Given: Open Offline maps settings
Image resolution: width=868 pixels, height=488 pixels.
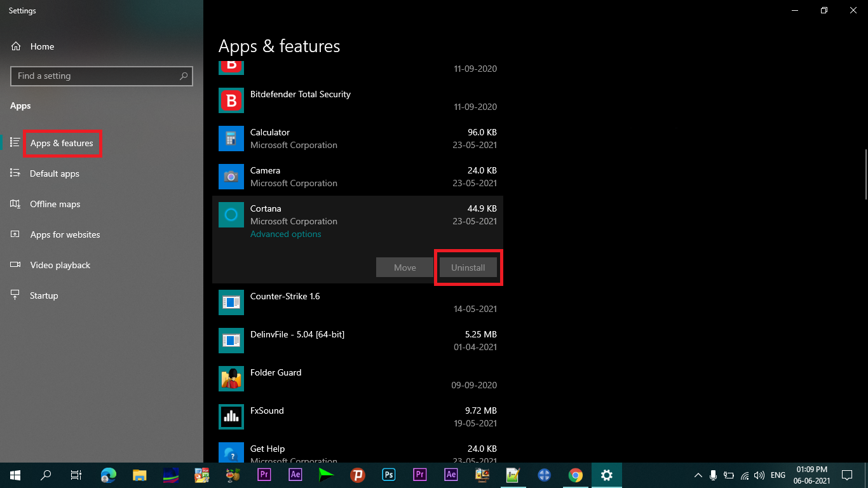Looking at the screenshot, I should 55,204.
